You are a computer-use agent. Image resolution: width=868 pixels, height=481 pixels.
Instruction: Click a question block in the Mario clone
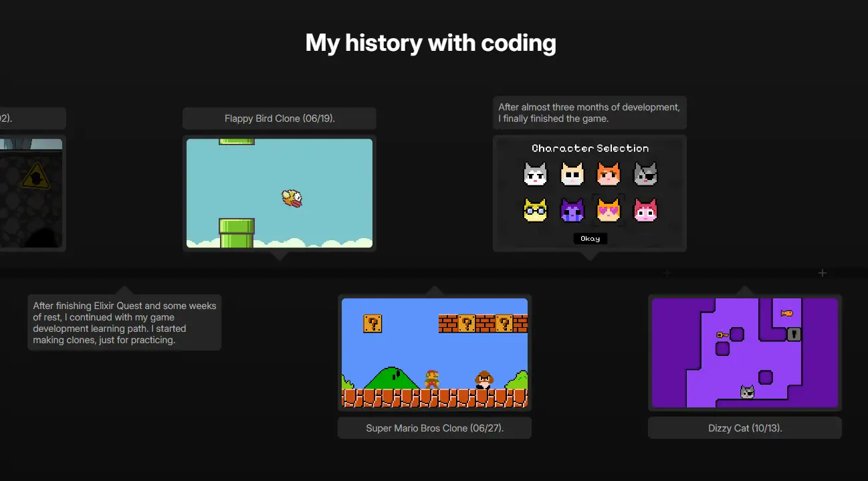tap(372, 322)
